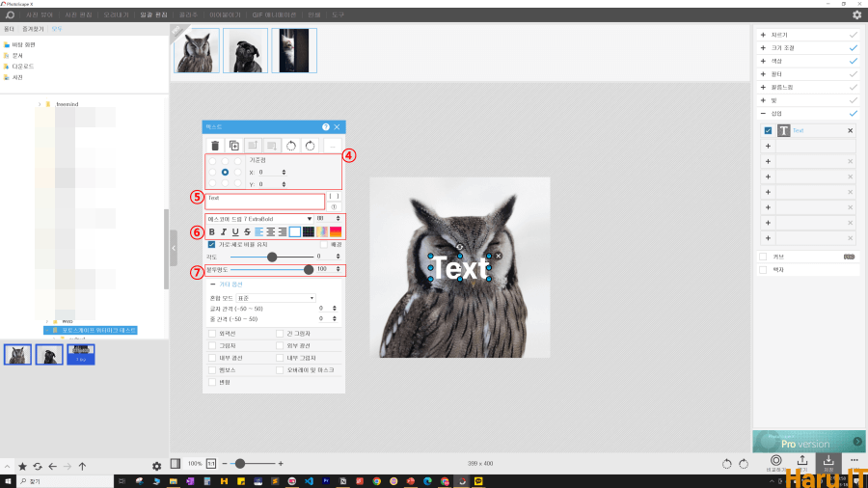Enable the outer glow checkbox

(280, 346)
